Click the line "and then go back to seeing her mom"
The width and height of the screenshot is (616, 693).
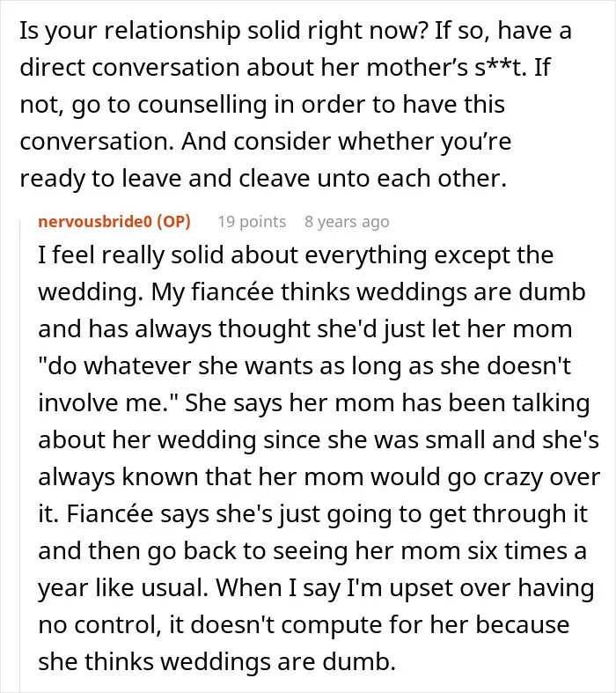tap(312, 551)
